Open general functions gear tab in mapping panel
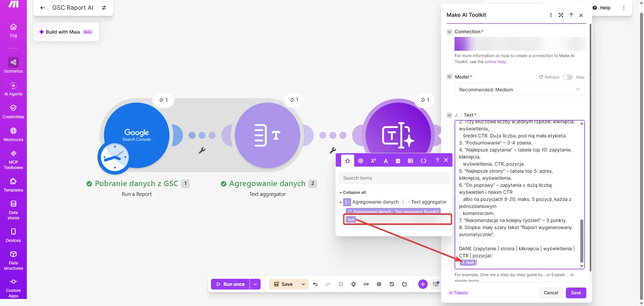Image resolution: width=644 pixels, height=306 pixels. coord(361,161)
